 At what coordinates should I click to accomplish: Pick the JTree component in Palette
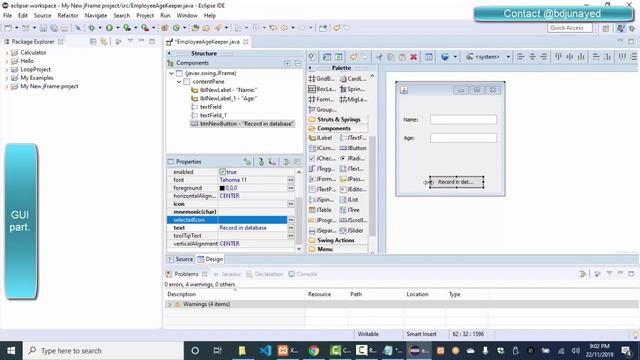[350, 210]
